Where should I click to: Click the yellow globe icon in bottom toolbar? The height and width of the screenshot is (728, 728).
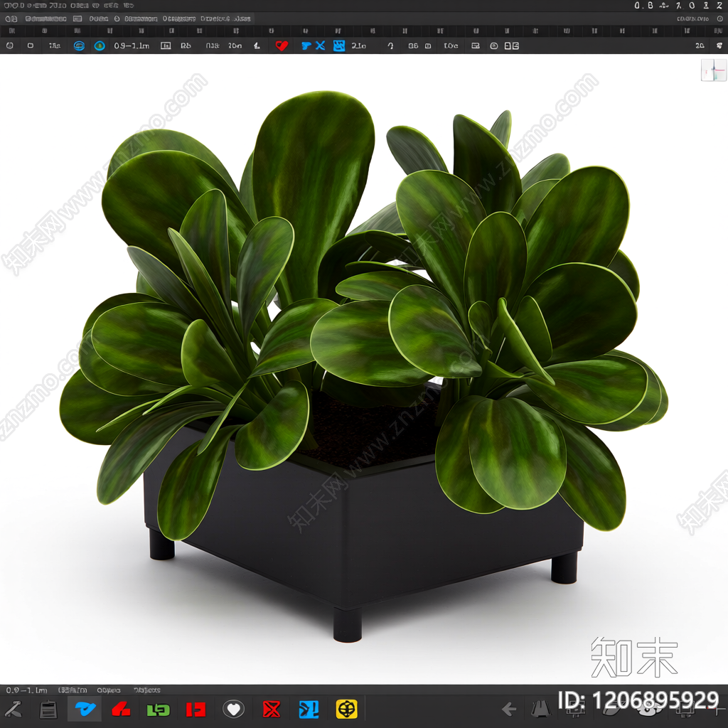(x=347, y=709)
